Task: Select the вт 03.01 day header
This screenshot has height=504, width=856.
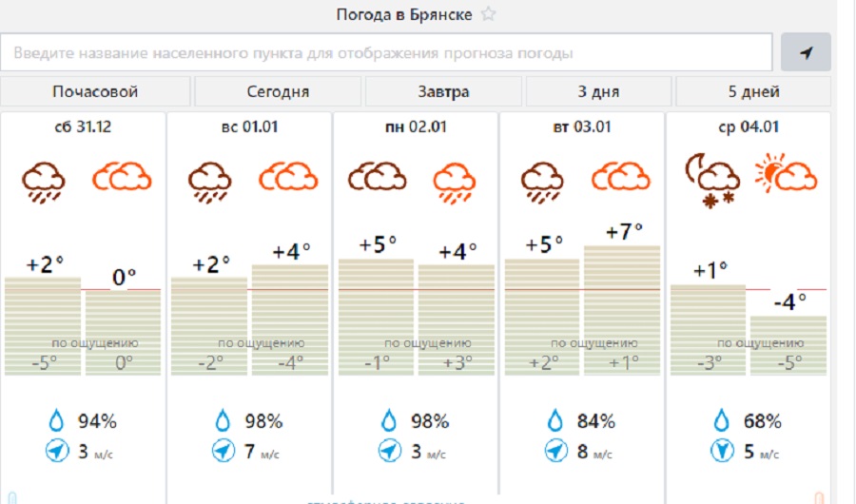Action: point(582,126)
